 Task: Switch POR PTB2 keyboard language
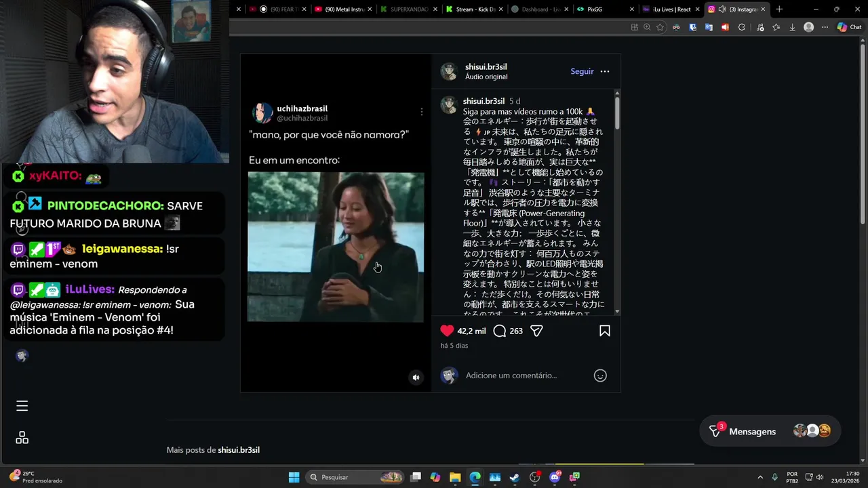click(x=792, y=477)
